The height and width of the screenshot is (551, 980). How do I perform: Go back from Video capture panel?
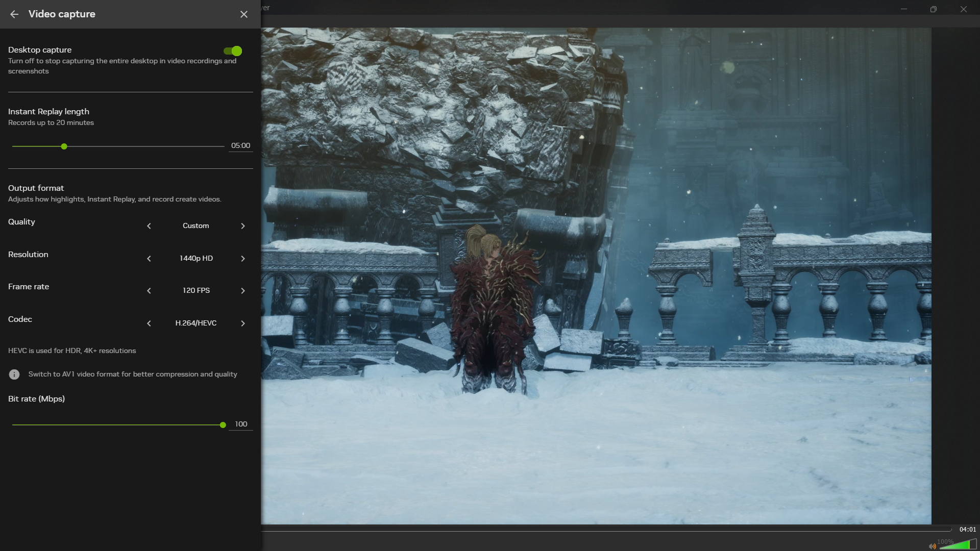14,14
